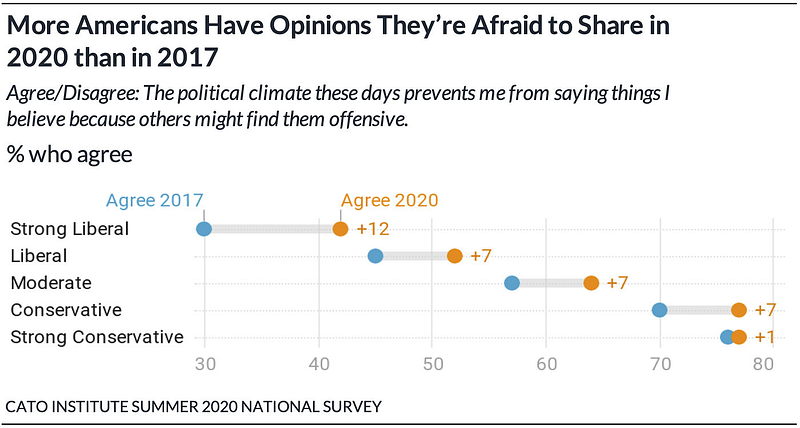Click the Agree 2017 legend label

[155, 200]
